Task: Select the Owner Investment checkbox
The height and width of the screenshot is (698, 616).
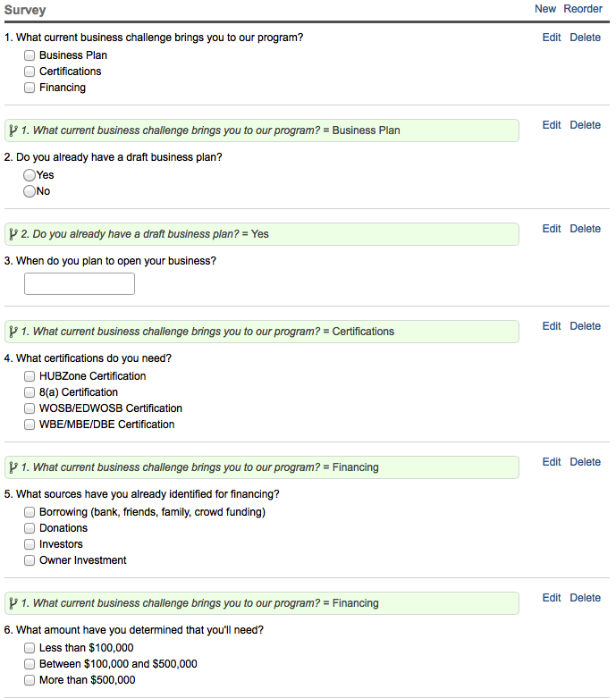Action: point(30,560)
